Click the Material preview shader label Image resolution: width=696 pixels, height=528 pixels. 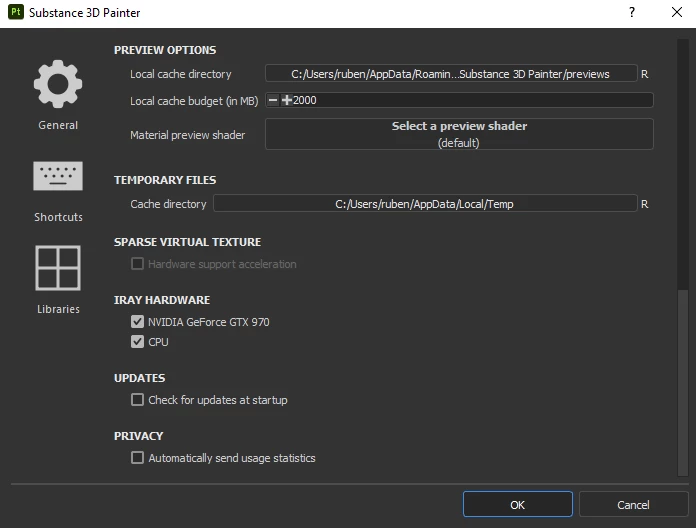tap(187, 135)
